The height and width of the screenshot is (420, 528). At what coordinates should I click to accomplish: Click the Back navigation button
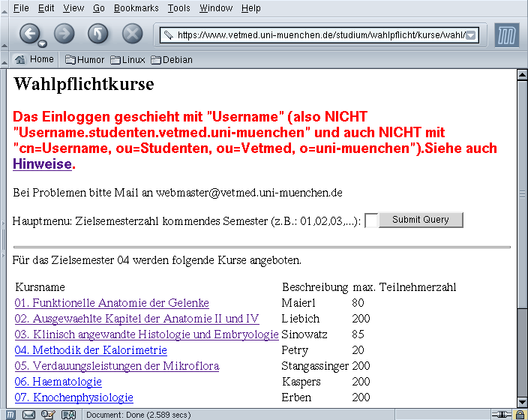[x=30, y=33]
